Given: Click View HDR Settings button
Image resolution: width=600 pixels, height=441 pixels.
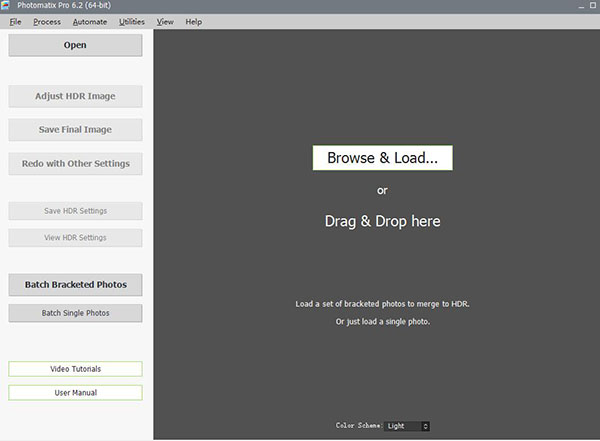Looking at the screenshot, I should 75,238.
